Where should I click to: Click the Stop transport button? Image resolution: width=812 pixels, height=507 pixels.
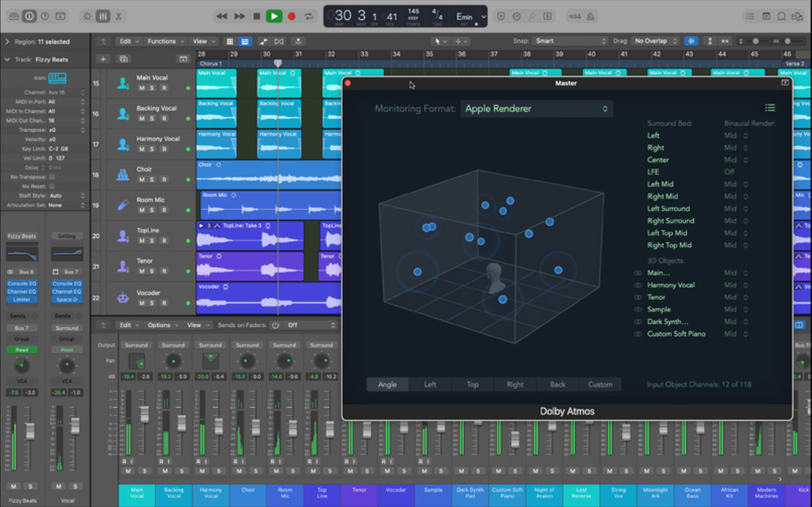[x=256, y=16]
